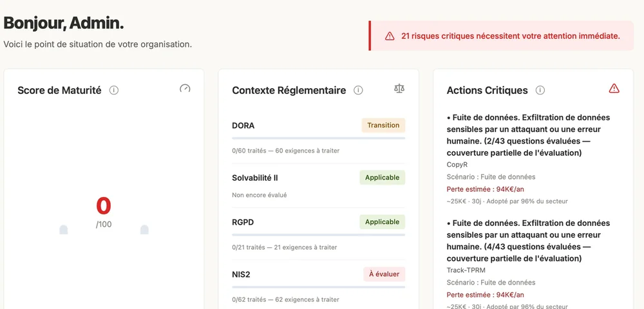The height and width of the screenshot is (309, 644).
Task: Click NIS2 progress bar
Action: [x=318, y=287]
